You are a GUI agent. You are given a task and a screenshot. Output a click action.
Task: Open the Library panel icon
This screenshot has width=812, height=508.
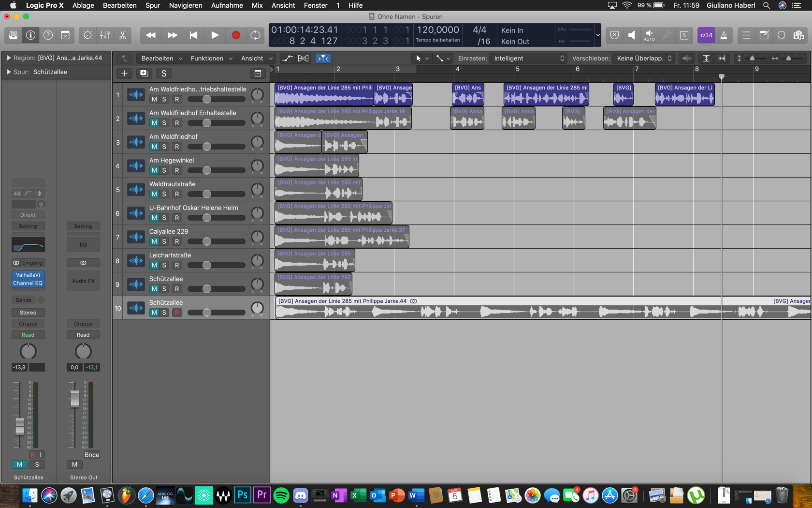(13, 35)
